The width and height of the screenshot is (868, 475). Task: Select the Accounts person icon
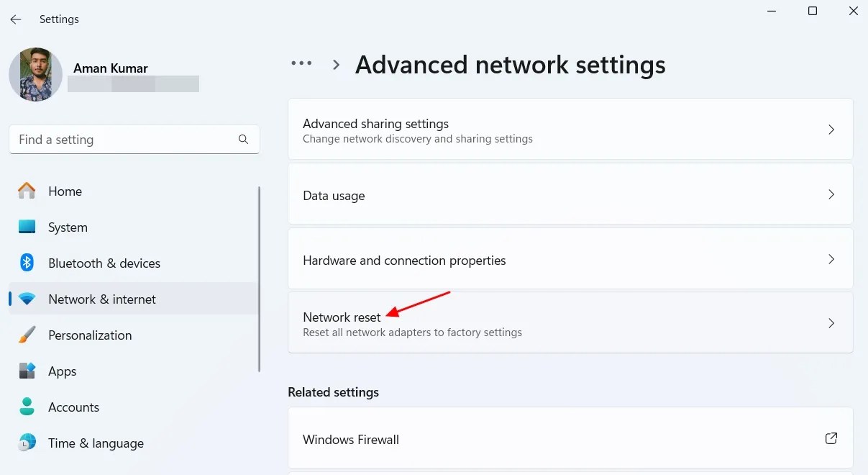(x=27, y=407)
